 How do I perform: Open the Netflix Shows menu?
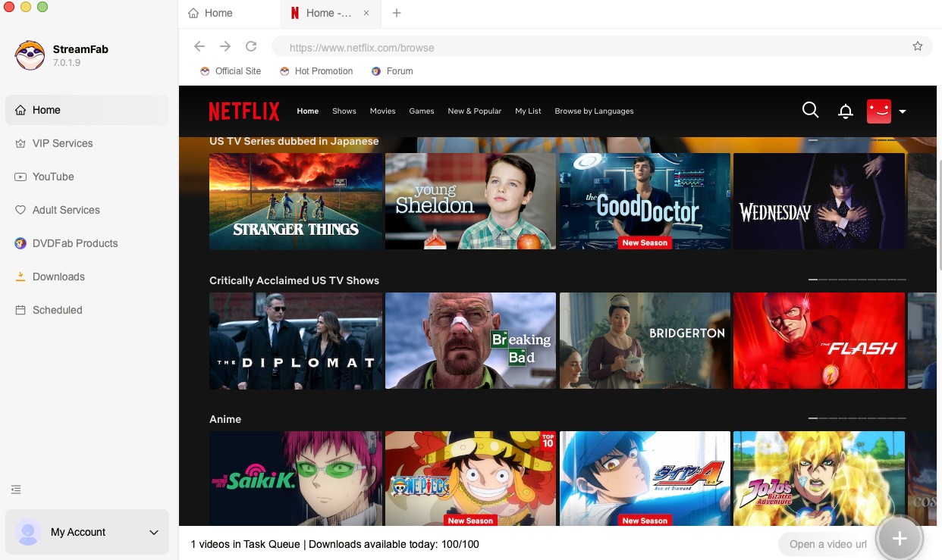(x=344, y=111)
